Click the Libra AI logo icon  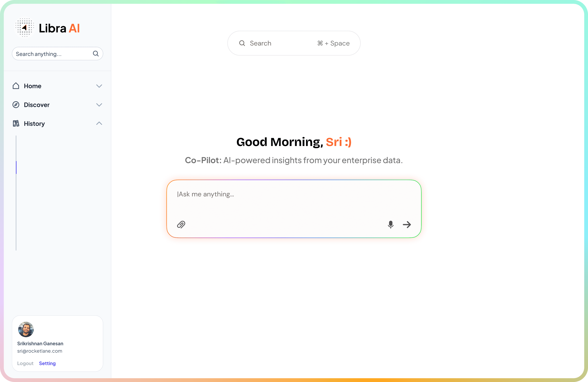(x=25, y=27)
